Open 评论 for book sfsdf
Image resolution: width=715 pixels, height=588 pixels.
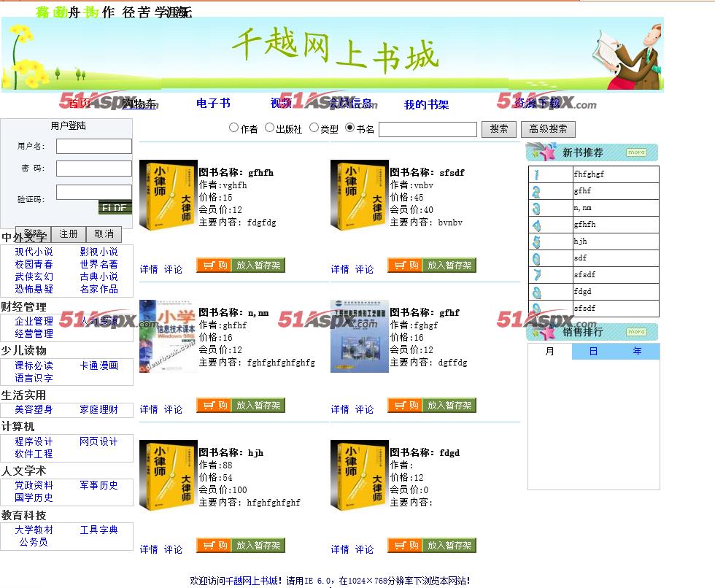pos(364,269)
